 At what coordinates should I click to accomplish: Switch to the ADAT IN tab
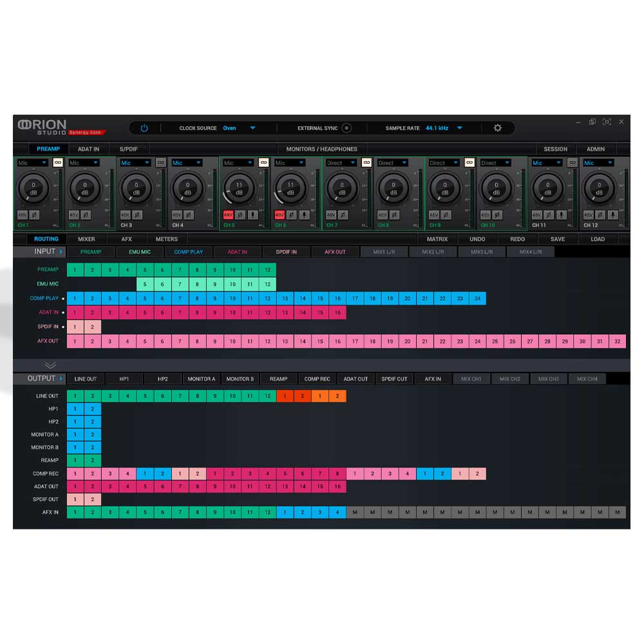tap(88, 149)
